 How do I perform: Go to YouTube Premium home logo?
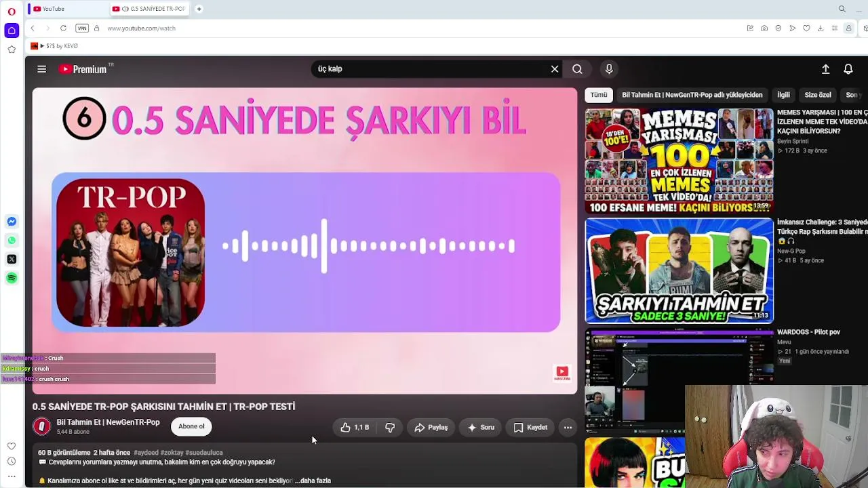click(x=83, y=69)
